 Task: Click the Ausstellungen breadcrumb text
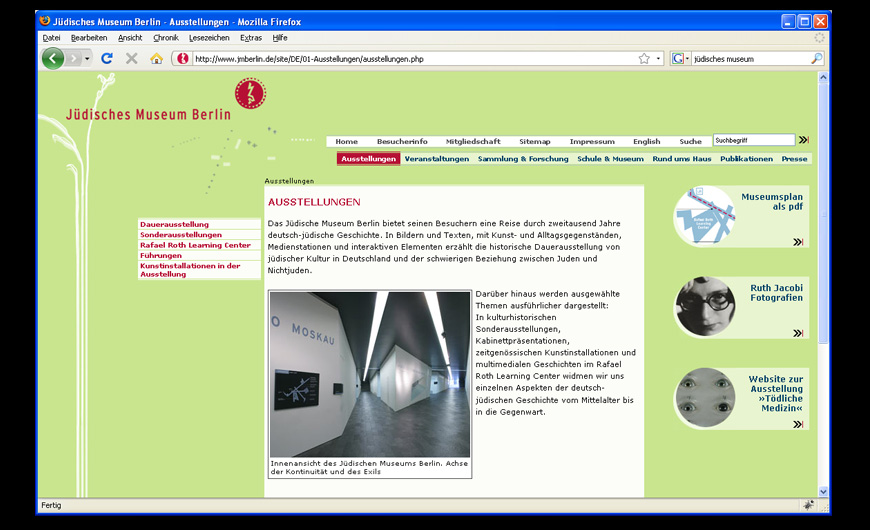tap(289, 181)
